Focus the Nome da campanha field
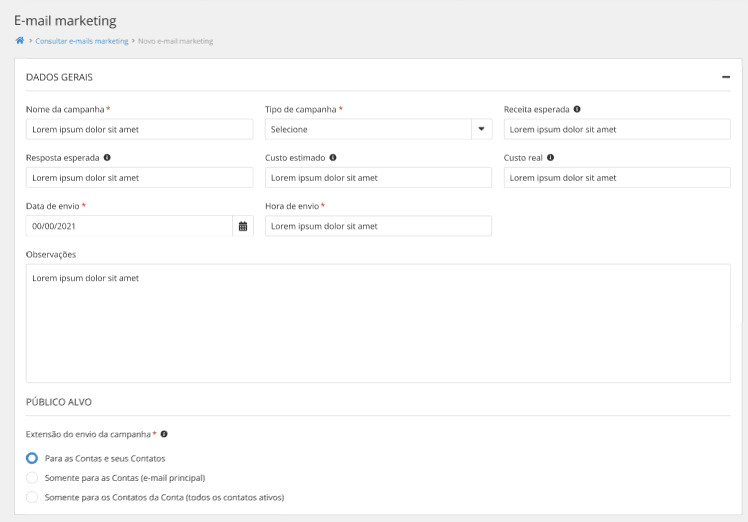 [x=139, y=129]
